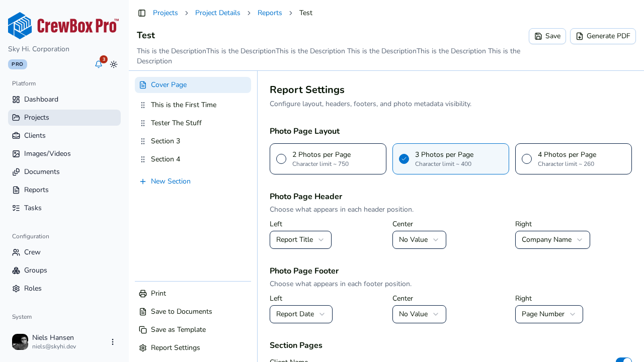Image resolution: width=644 pixels, height=362 pixels.
Task: Click the Groups icon
Action: (x=16, y=270)
